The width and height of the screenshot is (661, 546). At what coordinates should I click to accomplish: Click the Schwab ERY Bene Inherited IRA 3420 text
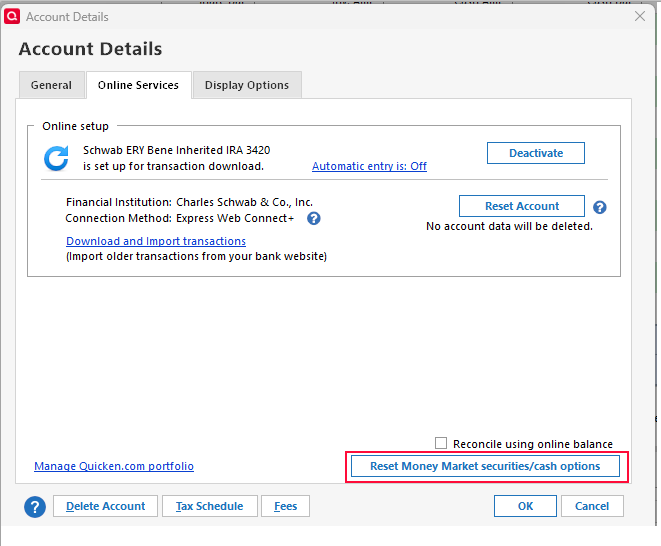(176, 150)
